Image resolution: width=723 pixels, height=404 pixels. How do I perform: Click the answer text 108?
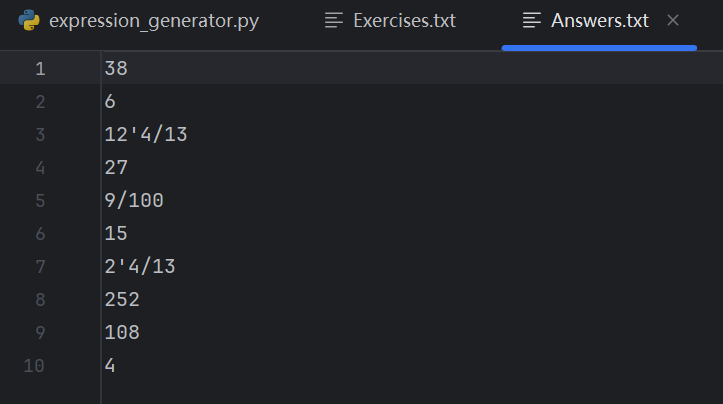pyautogui.click(x=121, y=332)
